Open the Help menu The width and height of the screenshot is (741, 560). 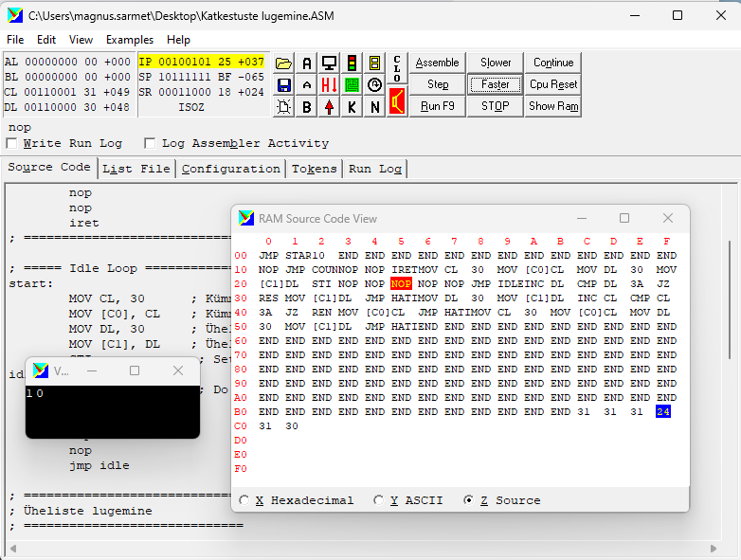click(x=178, y=40)
